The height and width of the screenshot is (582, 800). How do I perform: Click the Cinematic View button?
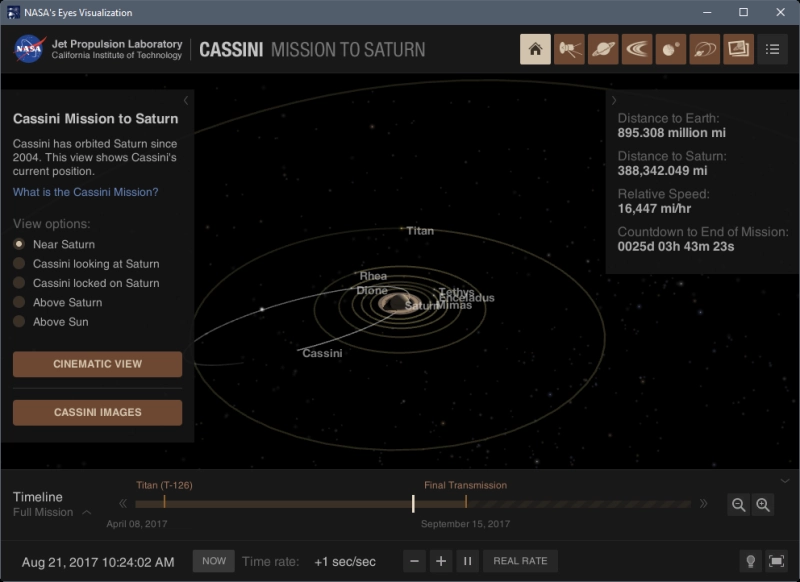pos(97,364)
